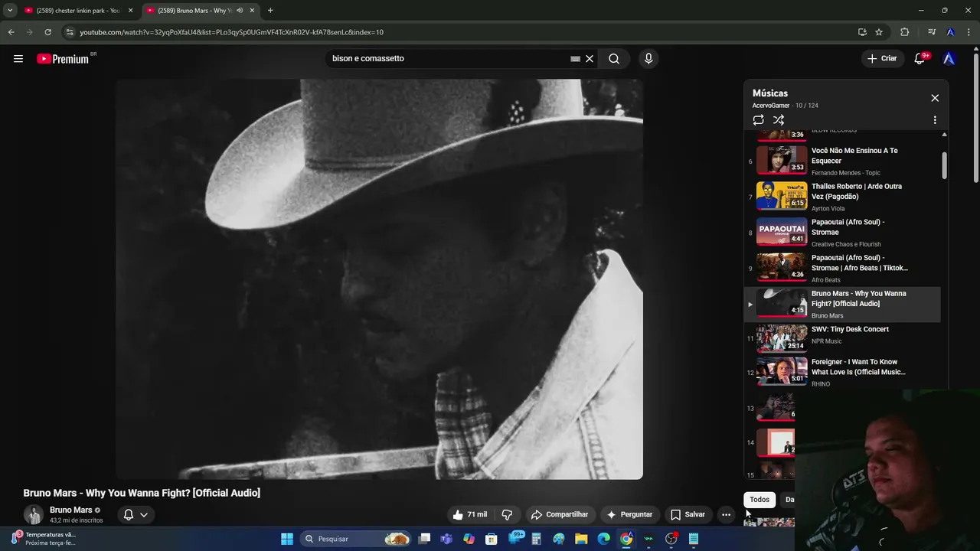Viewport: 980px width, 551px height.
Task: Save video with Salvar button
Action: pos(688,514)
